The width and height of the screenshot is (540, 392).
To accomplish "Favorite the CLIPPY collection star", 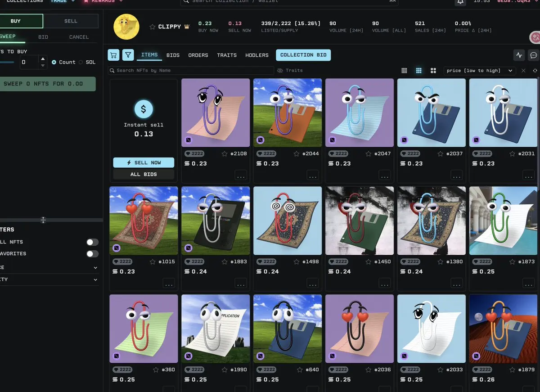I will coord(152,27).
